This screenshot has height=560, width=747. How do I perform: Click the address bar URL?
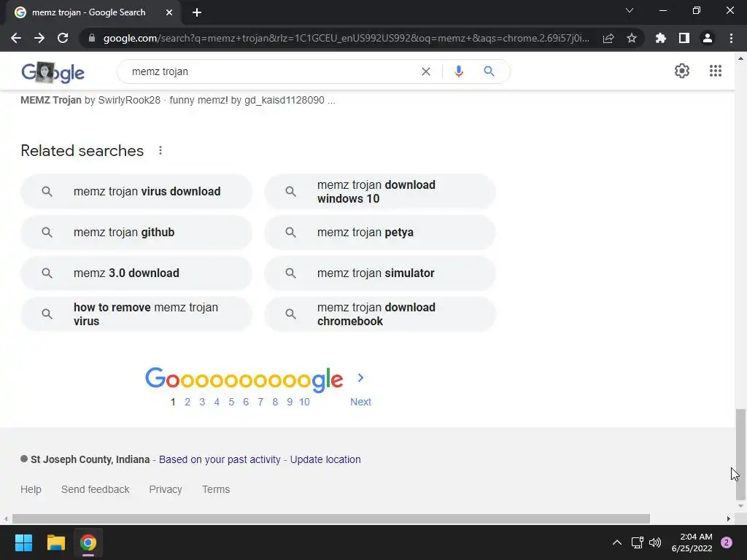[x=347, y=38]
